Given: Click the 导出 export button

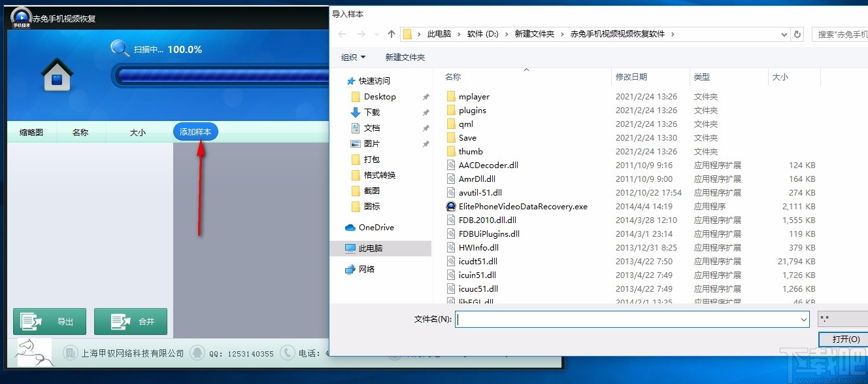Looking at the screenshot, I should tap(50, 321).
